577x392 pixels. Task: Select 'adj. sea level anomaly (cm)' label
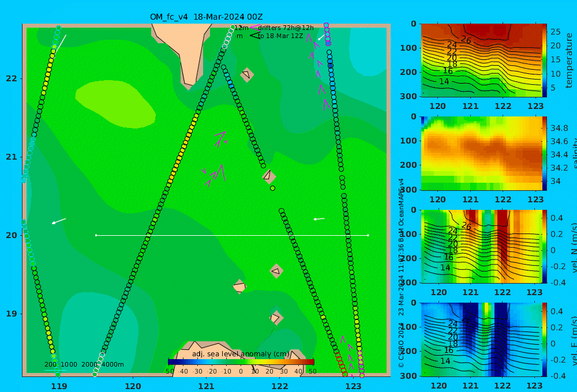point(241,354)
